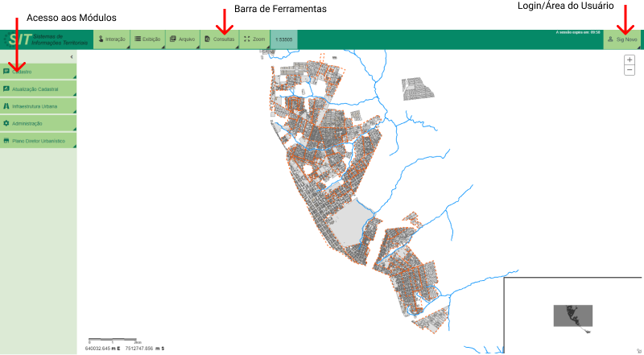Click the Arquivo files icon
The image size is (644, 355).
click(173, 39)
